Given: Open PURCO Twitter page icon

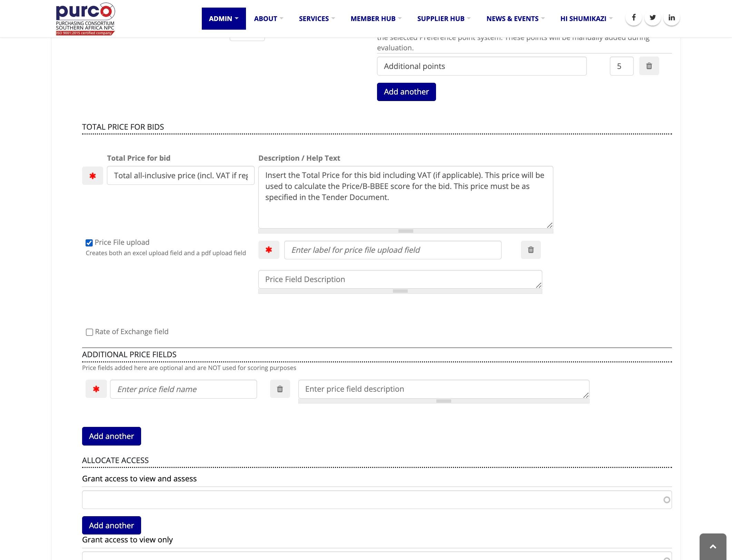Looking at the screenshot, I should coord(652,18).
